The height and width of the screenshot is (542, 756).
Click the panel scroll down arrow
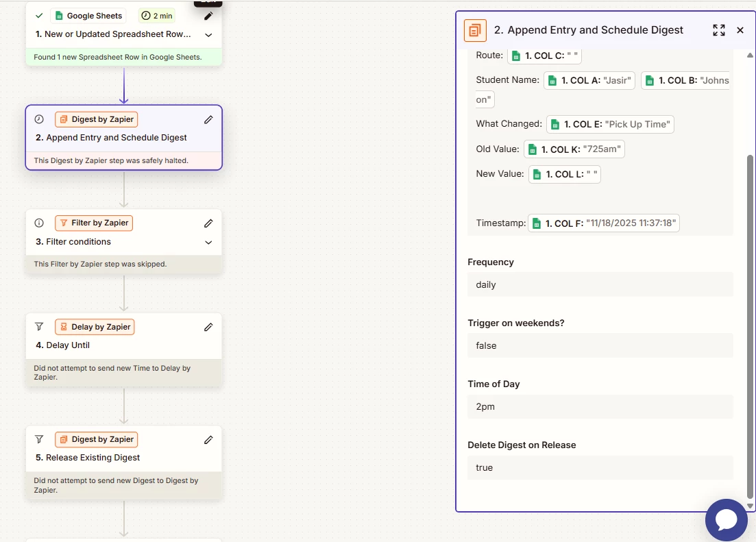coord(750,506)
